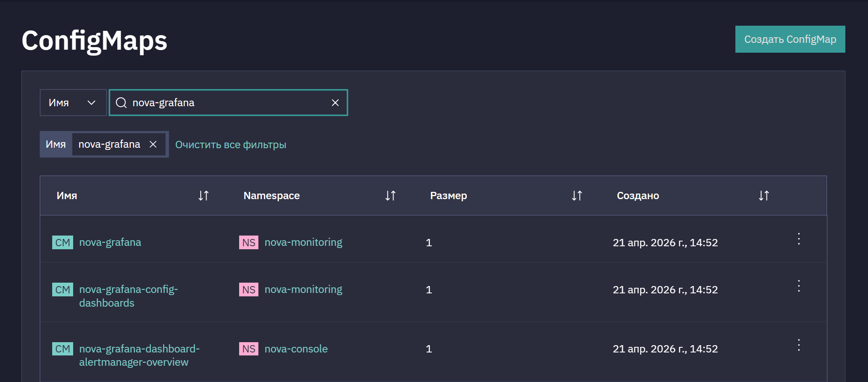The image size is (868, 382).
Task: Open nova-grafana-dashboard-alertmanager-overview ConfigMap link
Action: (x=139, y=355)
